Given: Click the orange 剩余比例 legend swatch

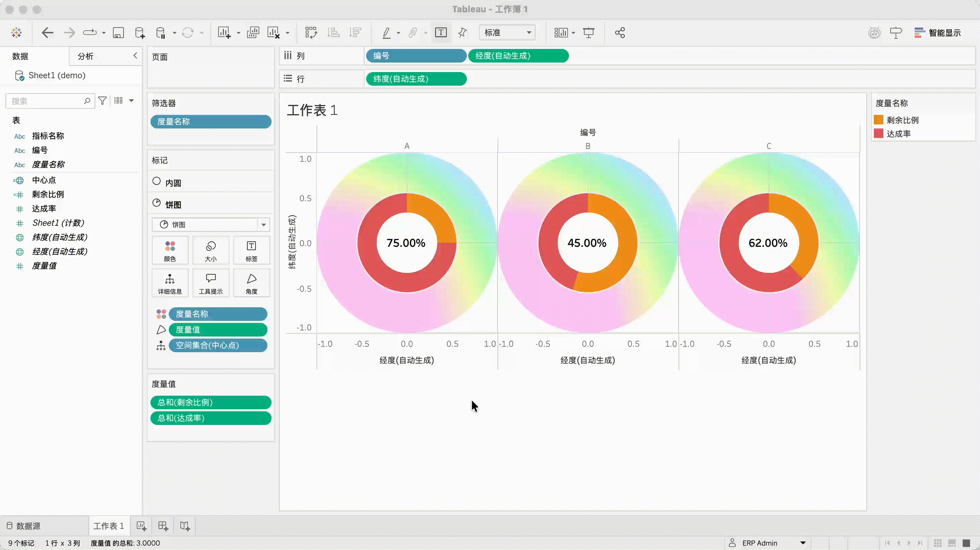Looking at the screenshot, I should point(878,120).
